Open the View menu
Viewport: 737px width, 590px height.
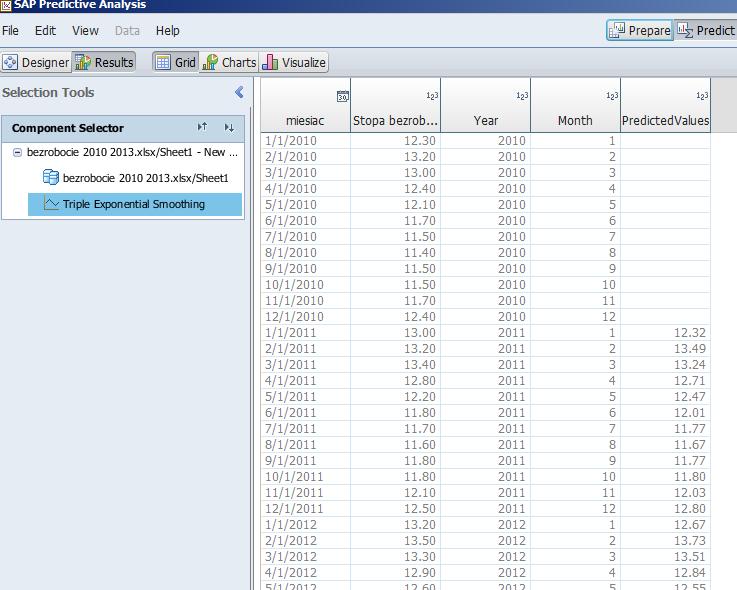click(85, 31)
